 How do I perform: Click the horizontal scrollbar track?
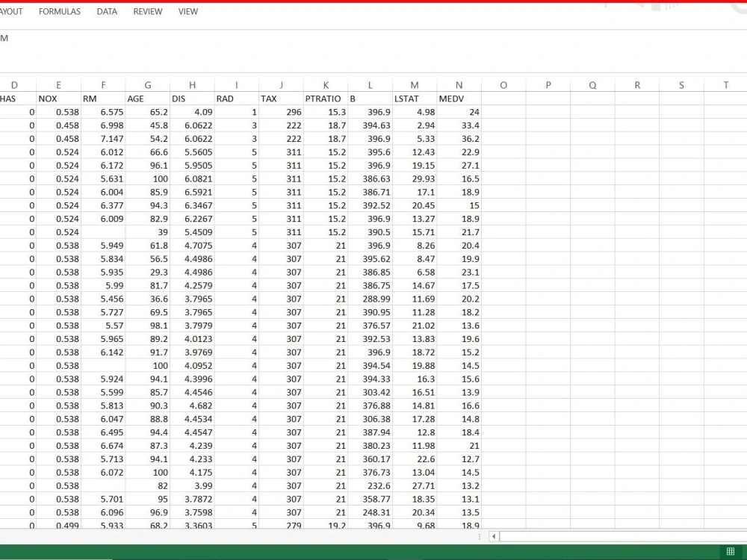623,536
